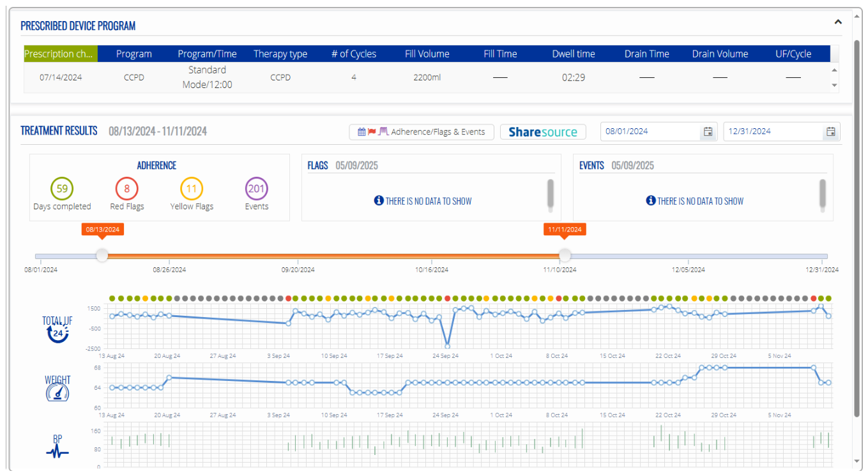Click the Therapy type column header
Screen dimensions: 868x476
(x=280, y=54)
